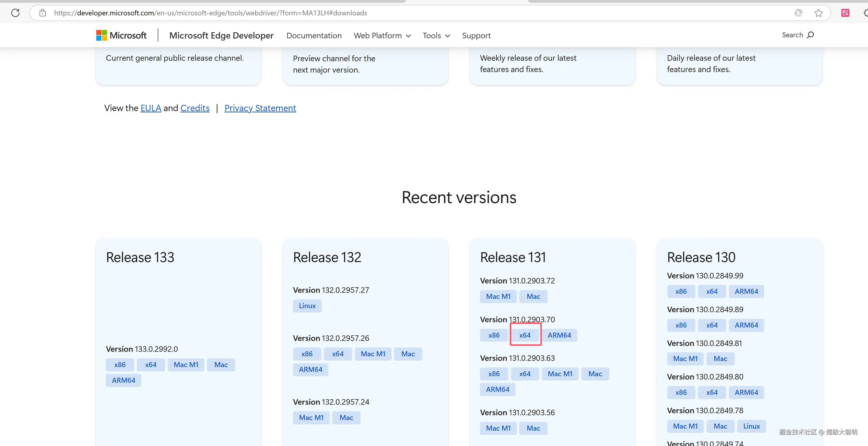This screenshot has width=868, height=446.
Task: Open the EULA link
Action: click(151, 108)
